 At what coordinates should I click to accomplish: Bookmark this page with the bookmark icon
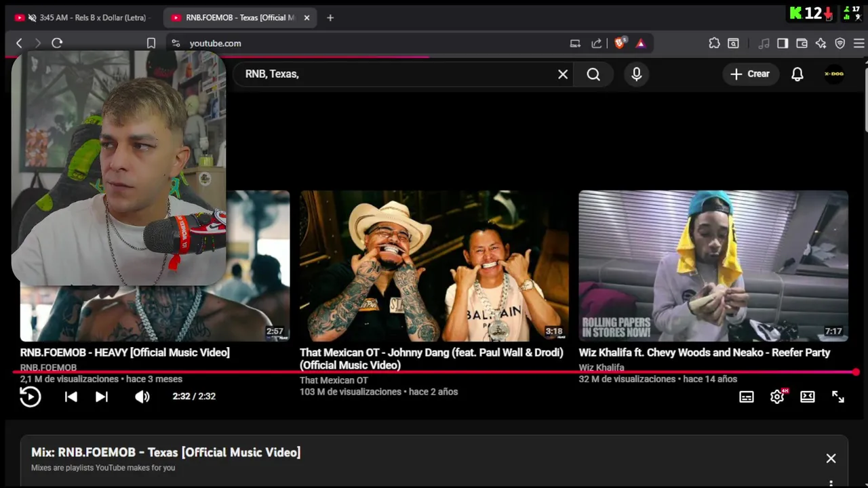point(151,43)
